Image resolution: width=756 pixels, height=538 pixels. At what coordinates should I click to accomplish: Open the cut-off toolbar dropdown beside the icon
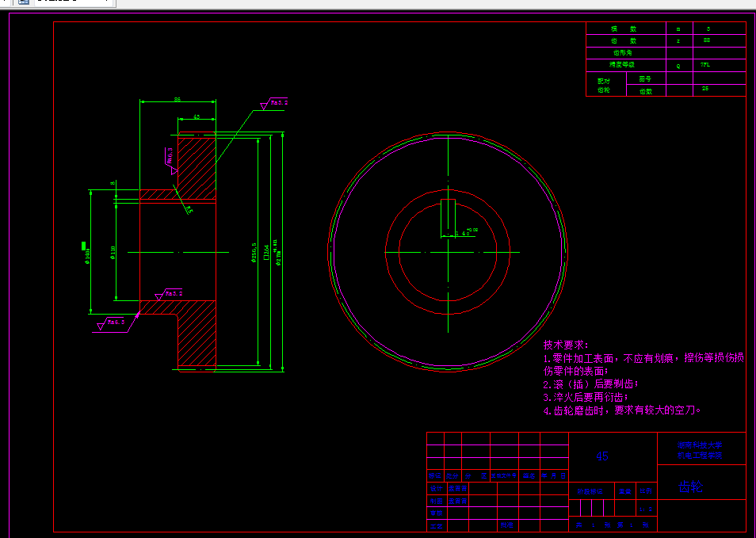[x=74, y=2]
